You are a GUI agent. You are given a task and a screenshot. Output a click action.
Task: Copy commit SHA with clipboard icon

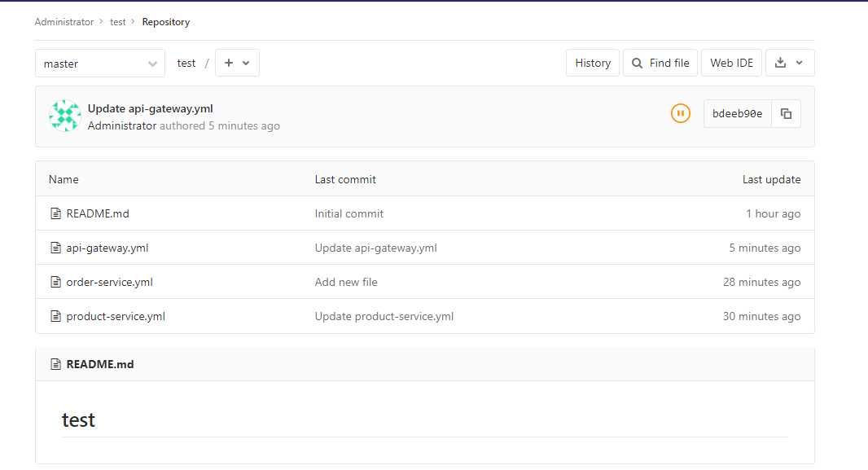(786, 114)
